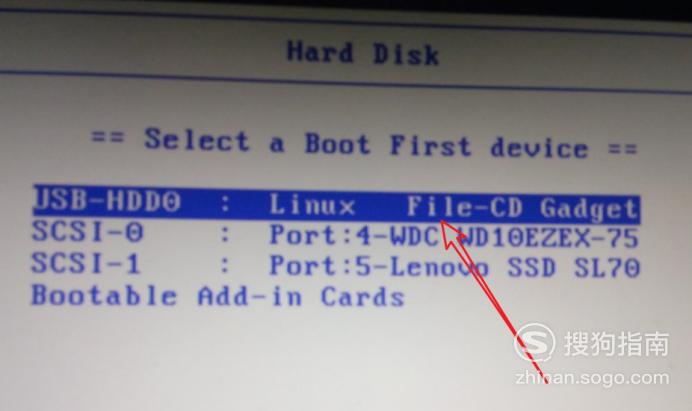Click the colon separator in SCSI-0 row
This screenshot has height=411, width=692.
point(226,234)
